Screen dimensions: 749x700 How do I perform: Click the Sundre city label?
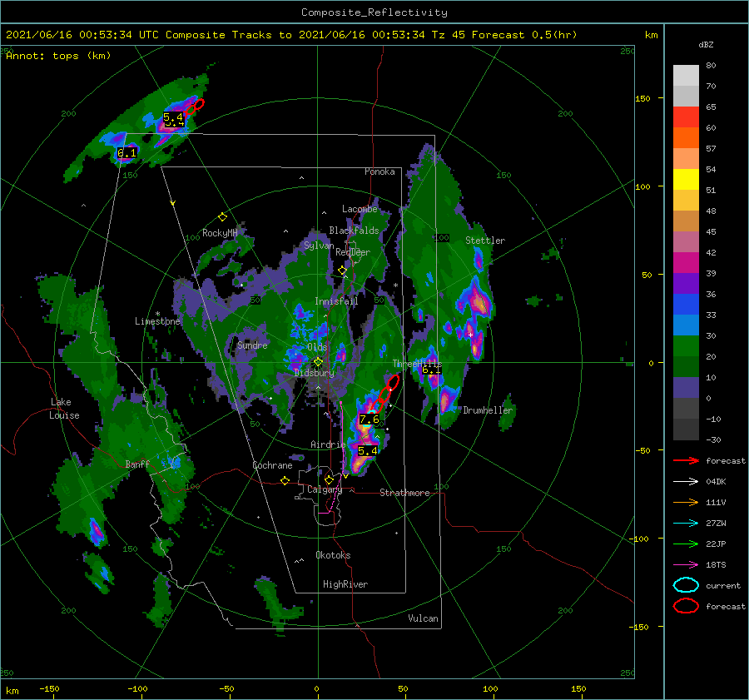pos(252,345)
